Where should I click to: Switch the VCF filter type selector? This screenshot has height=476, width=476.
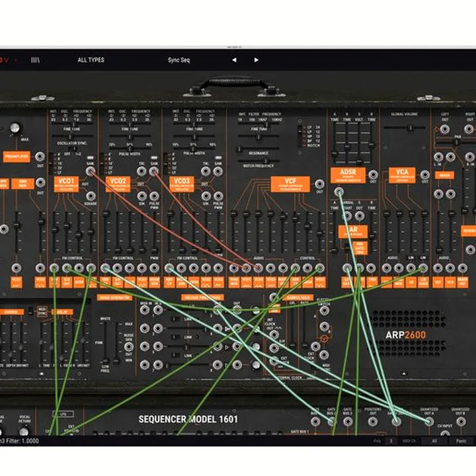[299, 136]
